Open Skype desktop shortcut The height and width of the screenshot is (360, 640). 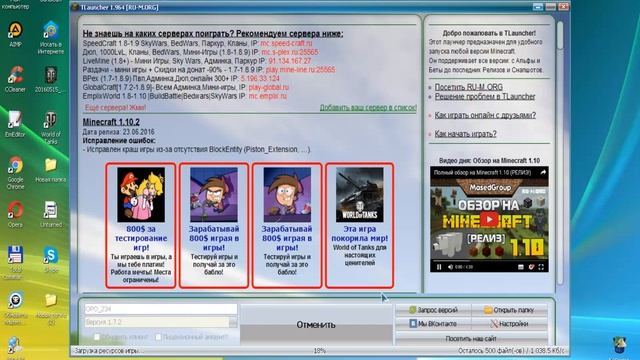point(51,259)
